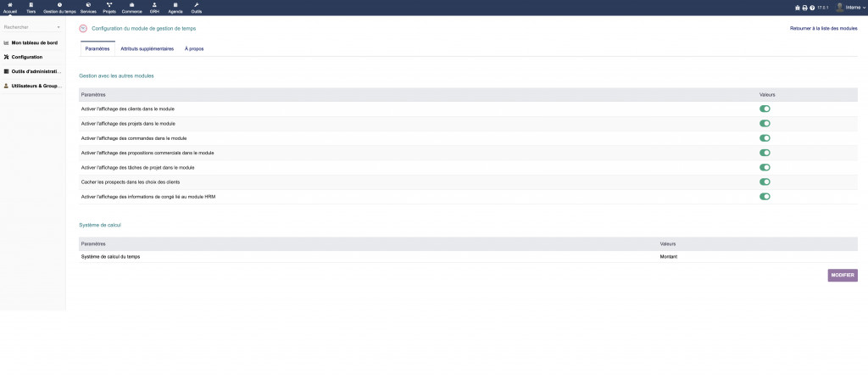Go to the Projets module icon
Image resolution: width=868 pixels, height=380 pixels.
pos(109,4)
